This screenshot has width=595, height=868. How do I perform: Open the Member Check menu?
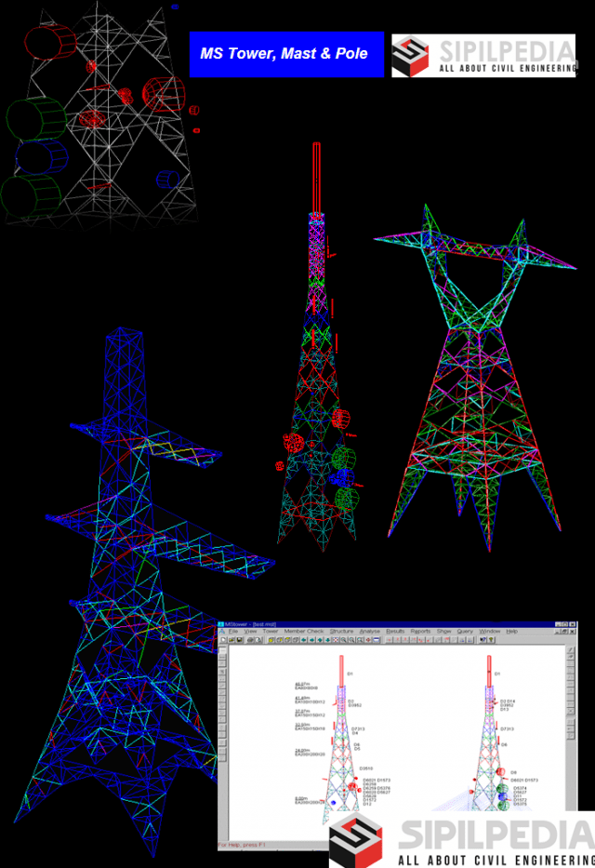tap(303, 632)
